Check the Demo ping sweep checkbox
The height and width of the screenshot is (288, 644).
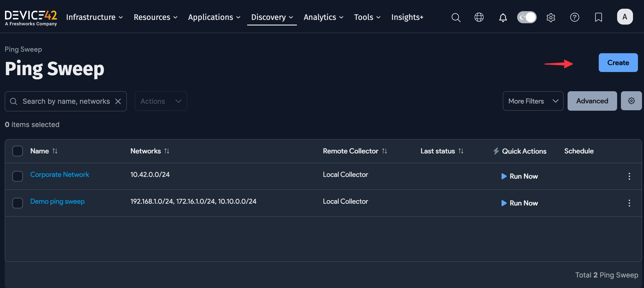coord(17,203)
